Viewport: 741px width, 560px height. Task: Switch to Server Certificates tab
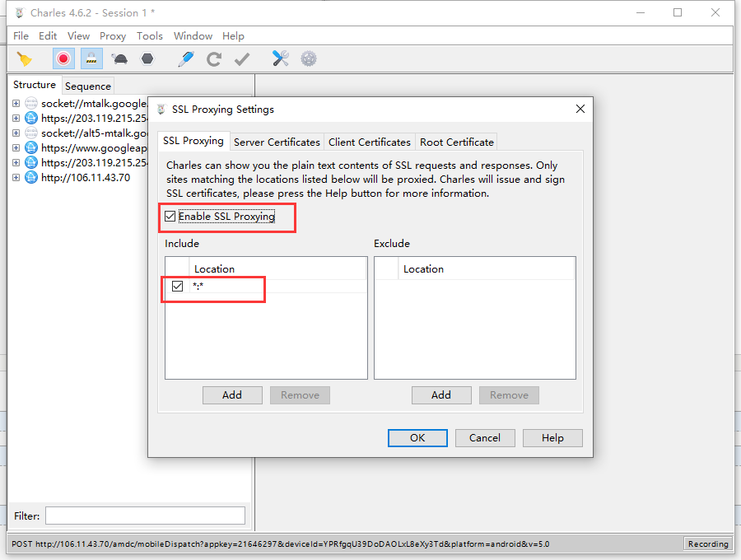(x=277, y=142)
